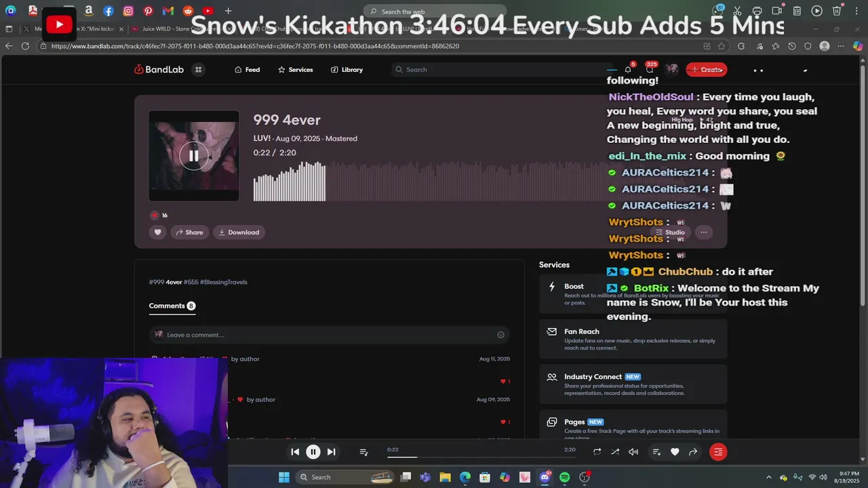Show hidden system tray icons
Screen dimensions: 868x488
point(768,477)
